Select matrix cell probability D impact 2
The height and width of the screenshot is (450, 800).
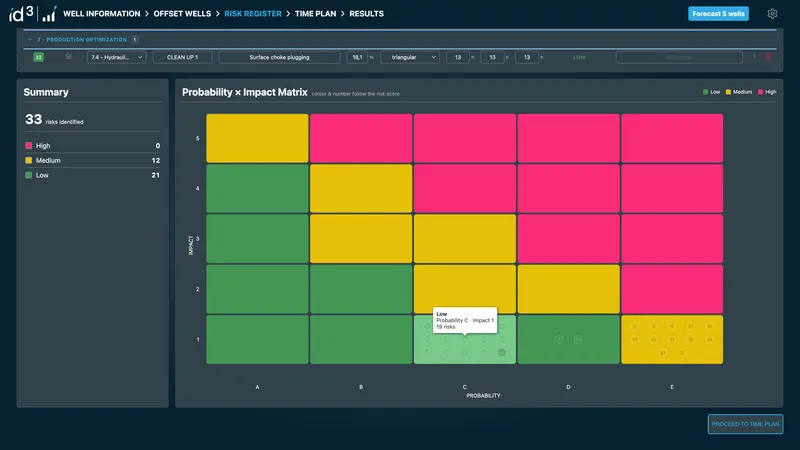tap(568, 289)
